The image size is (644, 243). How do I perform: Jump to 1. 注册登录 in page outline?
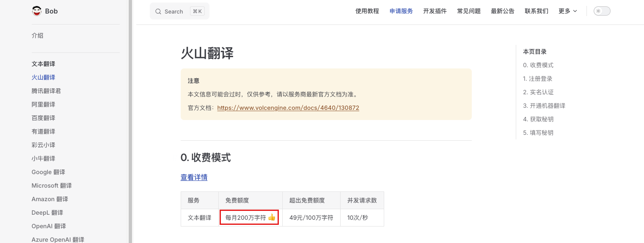click(x=538, y=79)
